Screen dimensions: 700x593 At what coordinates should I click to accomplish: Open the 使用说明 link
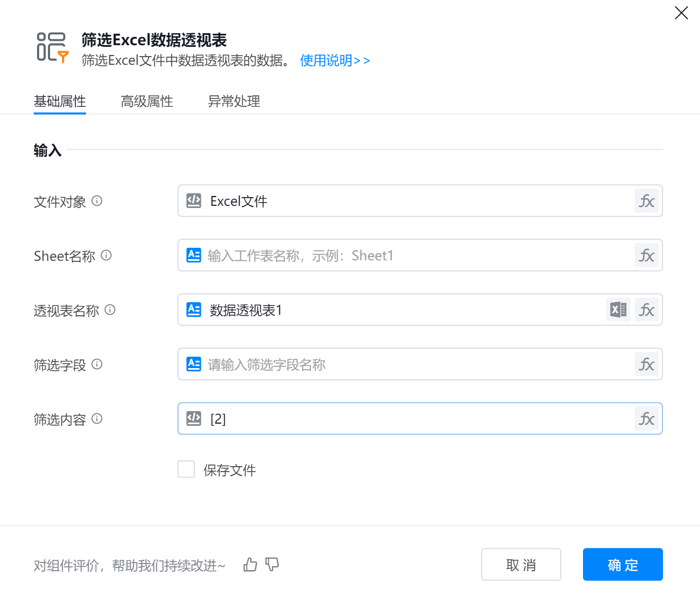[x=335, y=60]
